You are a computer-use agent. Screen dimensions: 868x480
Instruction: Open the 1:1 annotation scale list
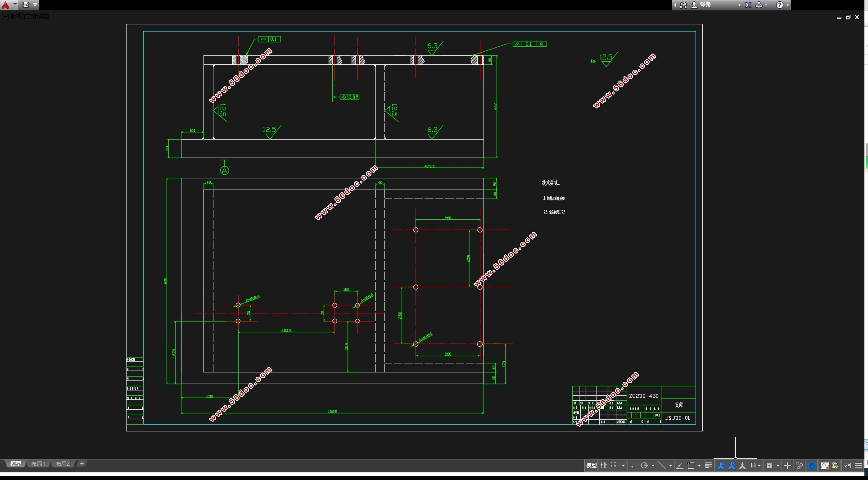[x=755, y=466]
